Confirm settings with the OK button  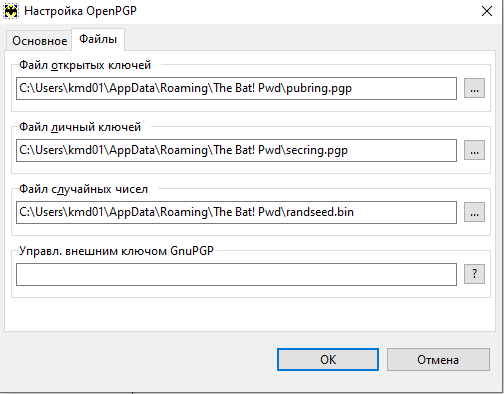pos(328,360)
